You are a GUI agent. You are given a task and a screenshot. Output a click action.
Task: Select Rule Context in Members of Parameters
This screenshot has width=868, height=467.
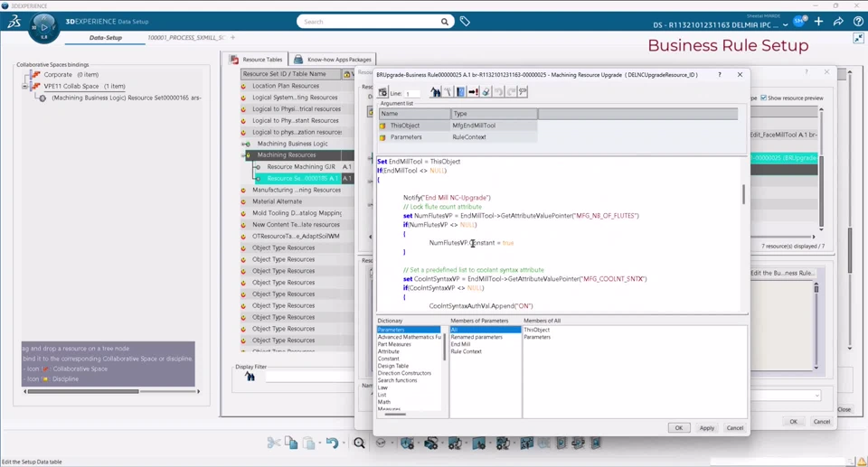467,351
